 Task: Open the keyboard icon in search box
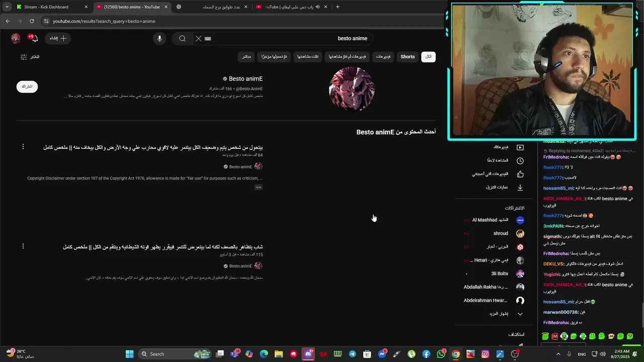click(x=208, y=38)
